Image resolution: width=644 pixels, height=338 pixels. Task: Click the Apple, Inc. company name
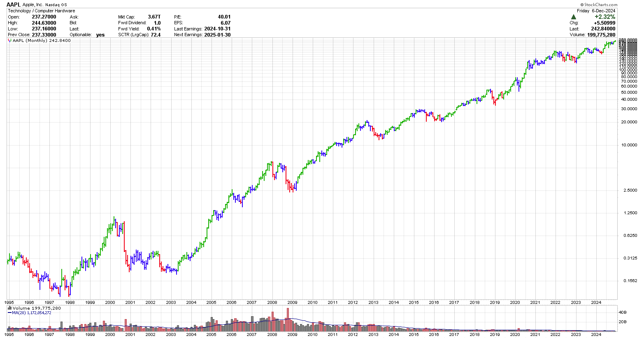(33, 5)
